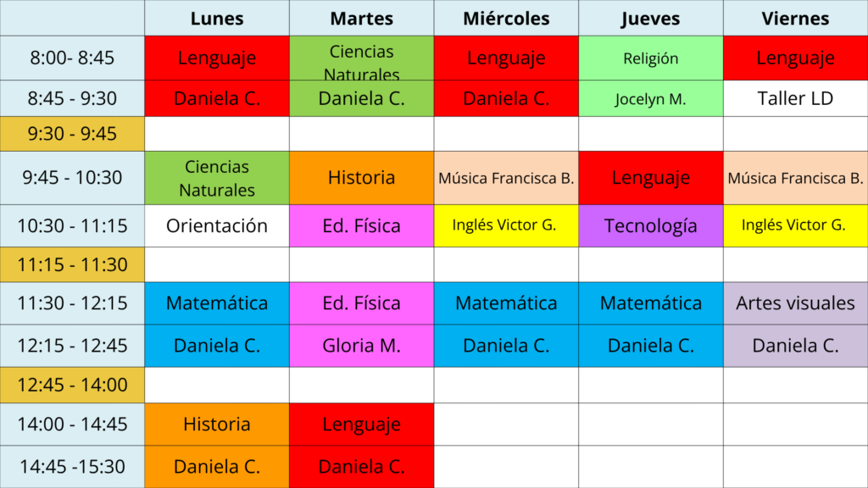
Task: Select Música Francisca B. on Miércoles
Action: (x=506, y=178)
